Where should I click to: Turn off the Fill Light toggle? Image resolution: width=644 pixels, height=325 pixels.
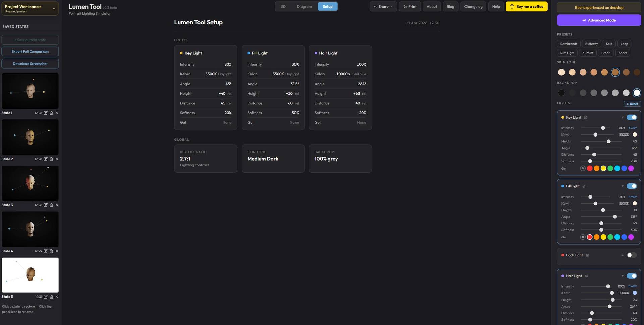(632, 186)
